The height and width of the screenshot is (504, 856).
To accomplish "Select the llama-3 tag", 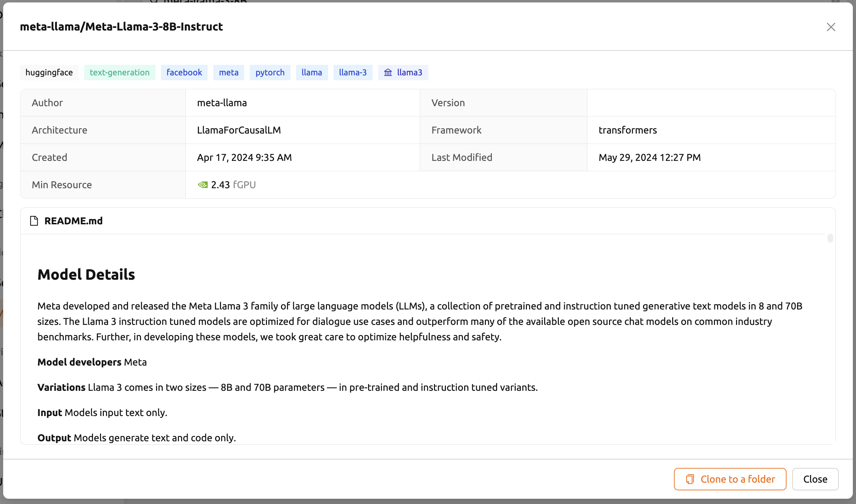I will click(x=353, y=73).
